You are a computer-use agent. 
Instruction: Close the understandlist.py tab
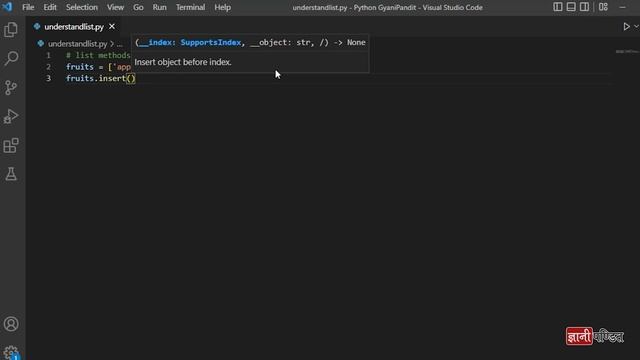(x=112, y=27)
